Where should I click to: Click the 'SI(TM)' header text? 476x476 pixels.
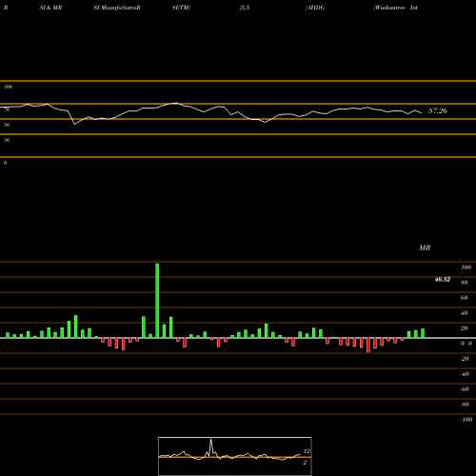click(181, 8)
